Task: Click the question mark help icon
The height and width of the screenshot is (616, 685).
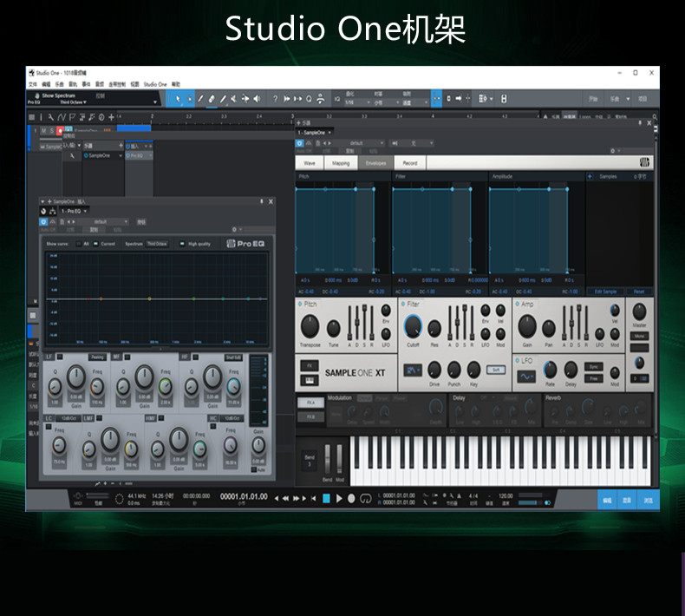Action: 275,99
